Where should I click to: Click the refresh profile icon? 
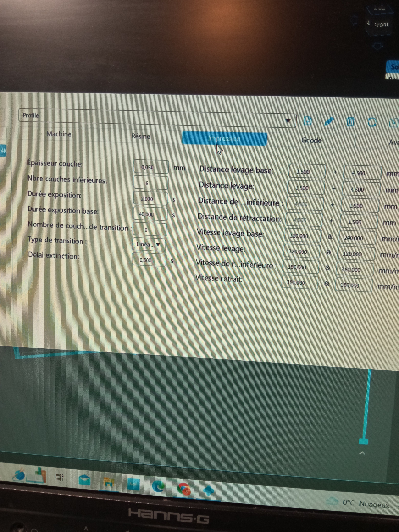pos(372,122)
